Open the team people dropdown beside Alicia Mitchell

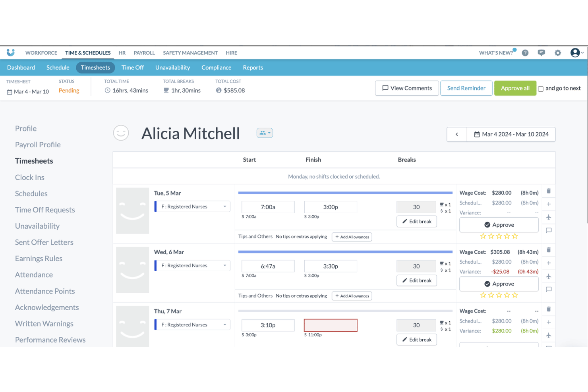tap(265, 133)
